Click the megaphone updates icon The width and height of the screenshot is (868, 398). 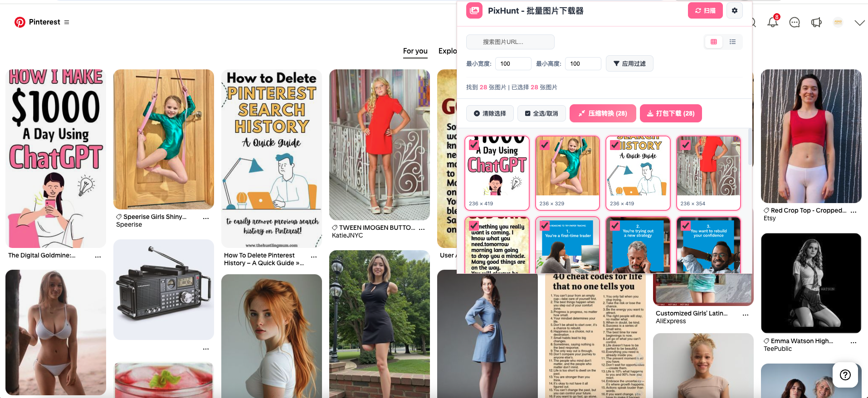(x=816, y=22)
